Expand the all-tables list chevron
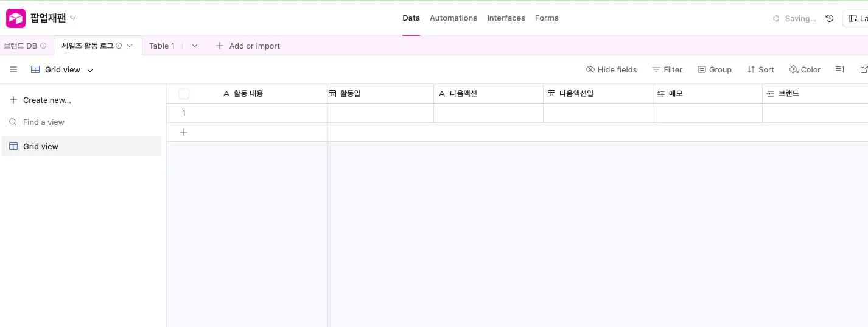This screenshot has width=868, height=327. pyautogui.click(x=195, y=46)
